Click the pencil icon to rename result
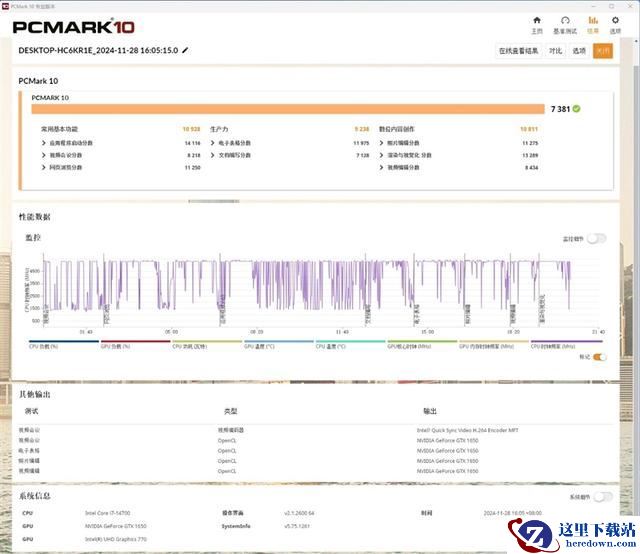The image size is (640, 554). tap(185, 50)
